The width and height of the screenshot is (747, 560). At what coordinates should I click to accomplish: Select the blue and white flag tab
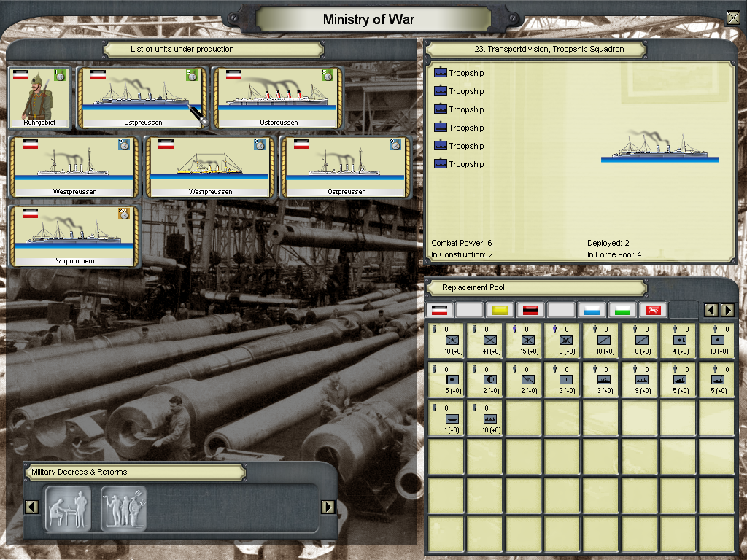pyautogui.click(x=592, y=311)
